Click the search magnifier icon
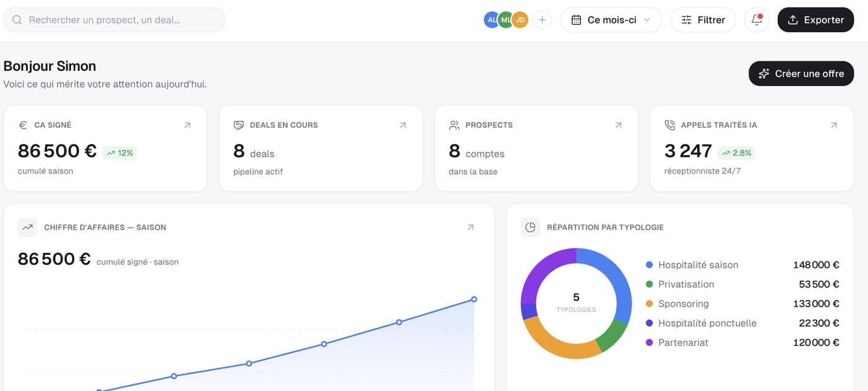Viewport: 868px width, 391px height. [x=17, y=20]
